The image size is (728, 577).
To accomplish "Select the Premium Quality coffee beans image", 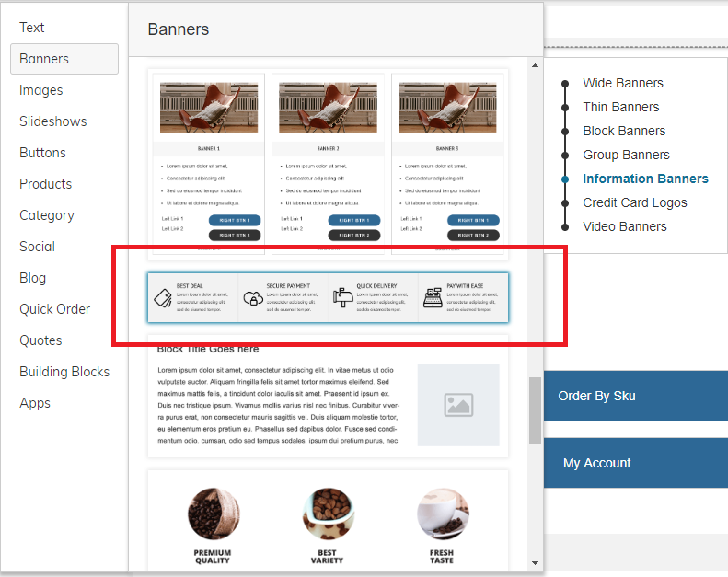I will (214, 514).
